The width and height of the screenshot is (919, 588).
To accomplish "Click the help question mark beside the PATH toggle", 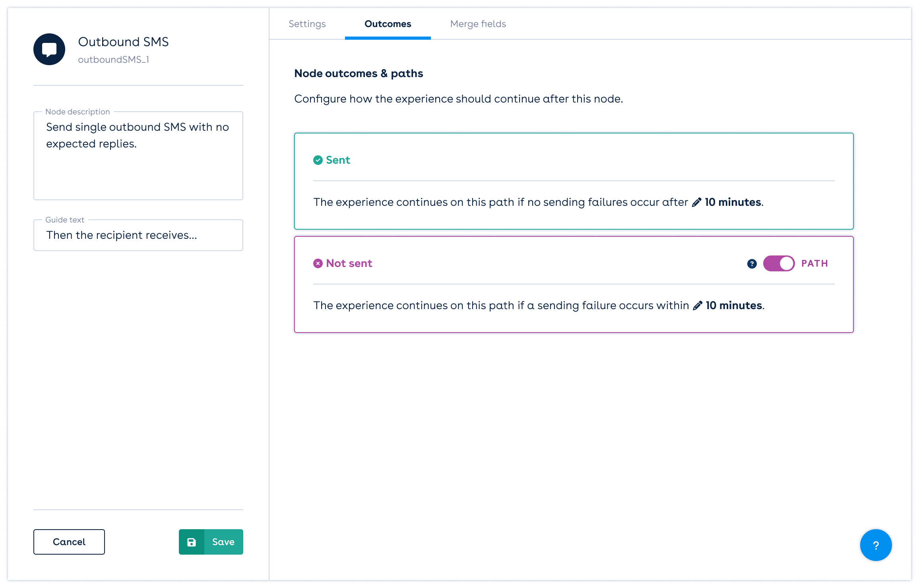I will (751, 263).
